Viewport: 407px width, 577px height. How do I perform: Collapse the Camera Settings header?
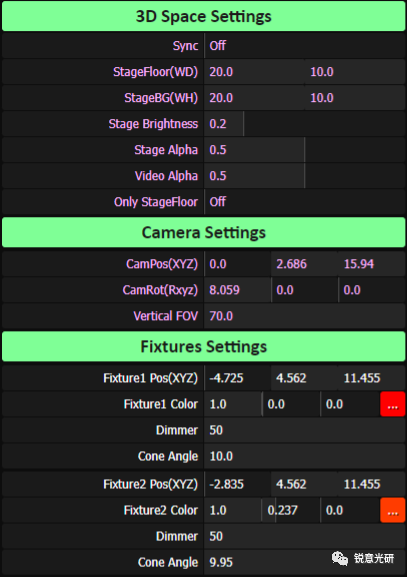204,232
